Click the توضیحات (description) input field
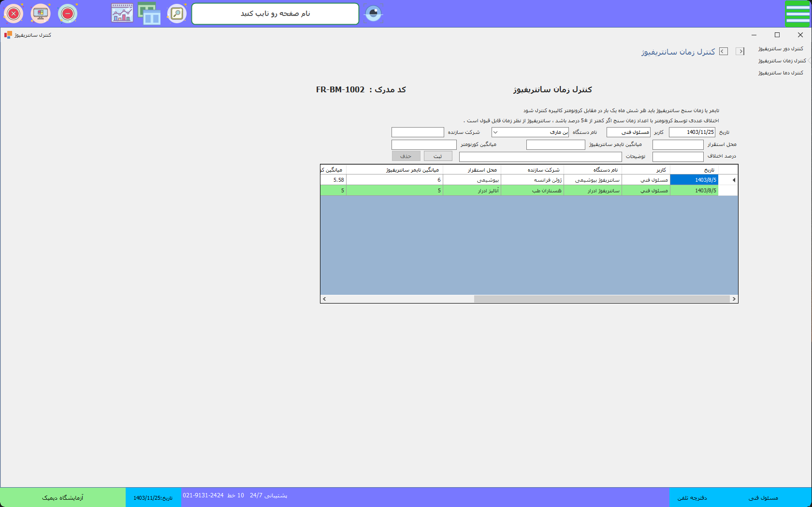 tap(540, 157)
